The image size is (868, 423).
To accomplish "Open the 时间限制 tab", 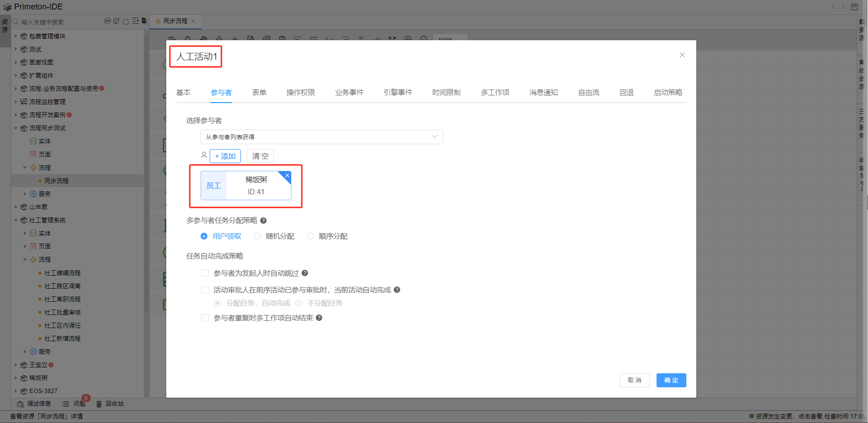I will click(x=446, y=93).
